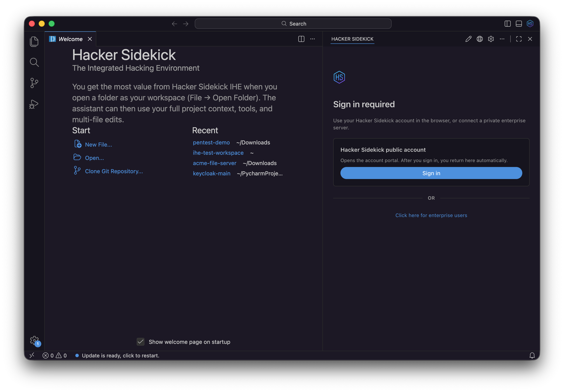Uncheck Show welcome page on startup
This screenshot has height=392, width=564.
click(x=141, y=342)
